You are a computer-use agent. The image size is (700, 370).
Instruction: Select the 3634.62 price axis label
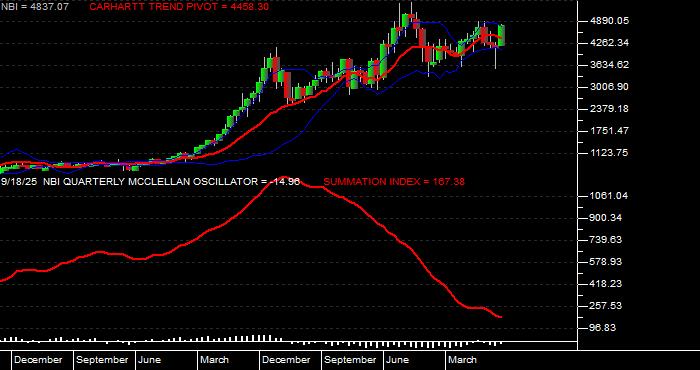point(610,65)
